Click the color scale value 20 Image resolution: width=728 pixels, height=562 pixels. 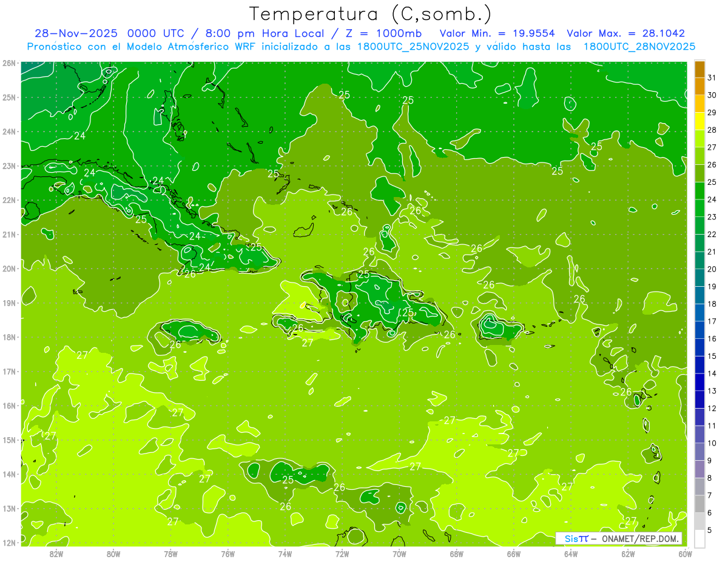click(x=712, y=269)
